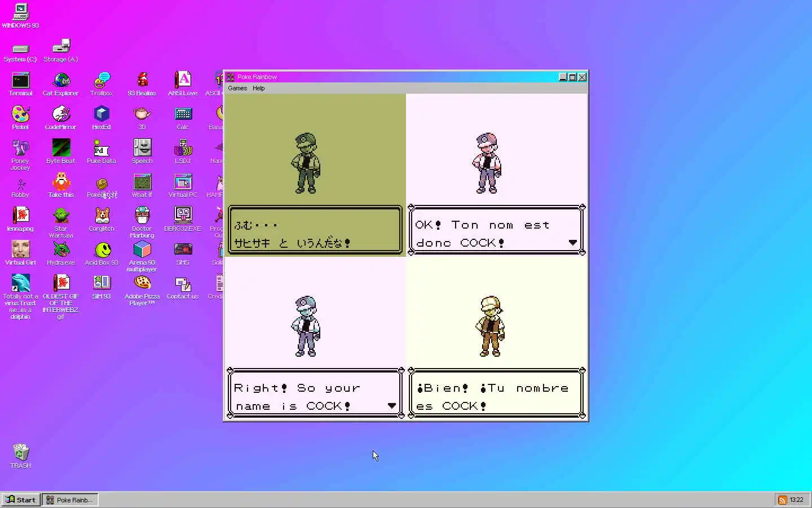Viewport: 812px width, 508px height.
Task: Open the Games menu in Poke Rainbow
Action: click(237, 88)
